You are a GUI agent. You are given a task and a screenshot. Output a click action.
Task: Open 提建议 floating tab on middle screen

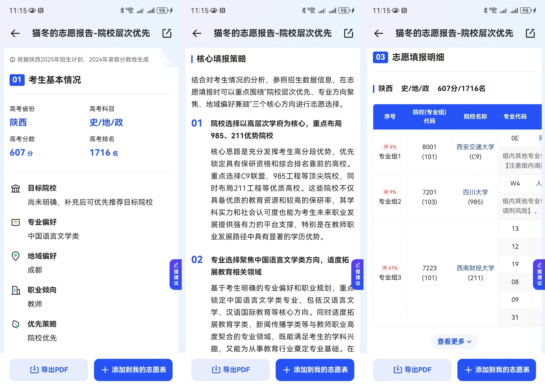358,274
